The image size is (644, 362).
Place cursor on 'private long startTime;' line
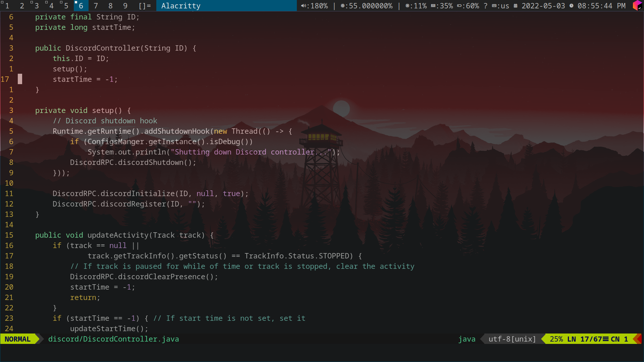85,27
